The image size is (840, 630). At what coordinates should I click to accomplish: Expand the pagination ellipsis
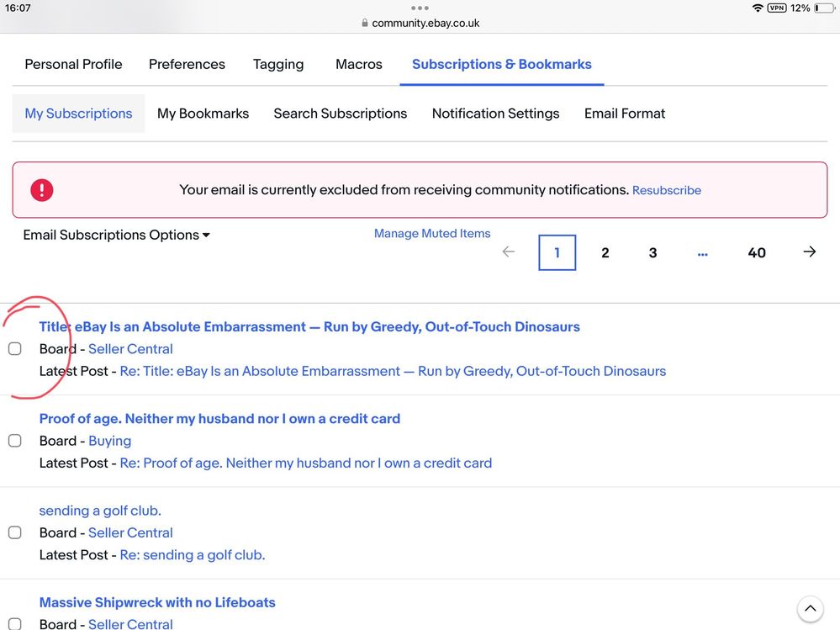[702, 253]
